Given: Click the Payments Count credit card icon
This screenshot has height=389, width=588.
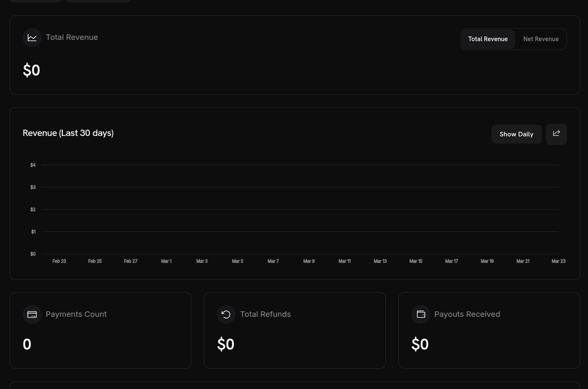Looking at the screenshot, I should pos(32,314).
